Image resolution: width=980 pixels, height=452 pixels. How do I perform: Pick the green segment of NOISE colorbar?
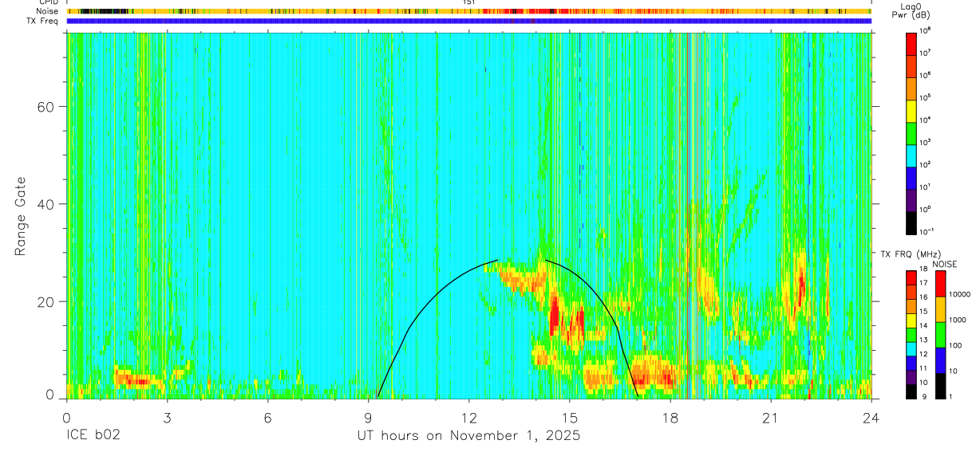point(941,335)
